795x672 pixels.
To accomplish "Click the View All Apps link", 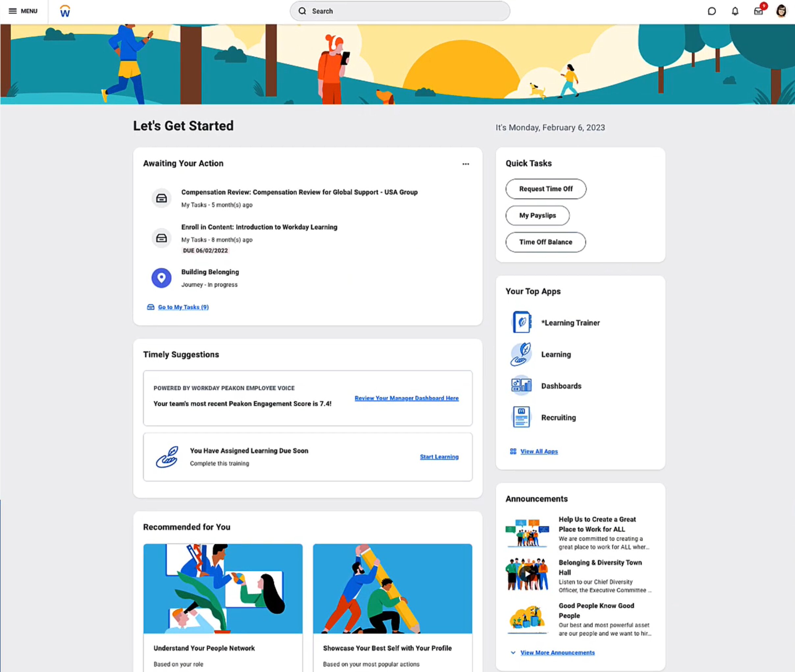I will (539, 452).
